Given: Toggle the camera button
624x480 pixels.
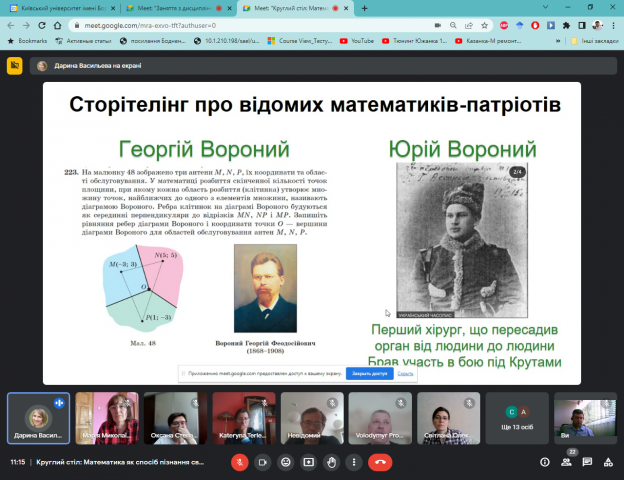Looking at the screenshot, I should click(262, 462).
